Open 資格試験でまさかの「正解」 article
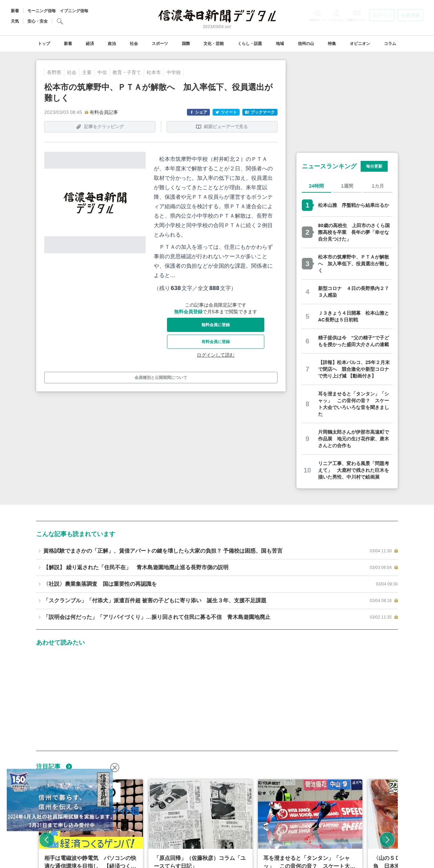434x868 pixels. (x=163, y=551)
